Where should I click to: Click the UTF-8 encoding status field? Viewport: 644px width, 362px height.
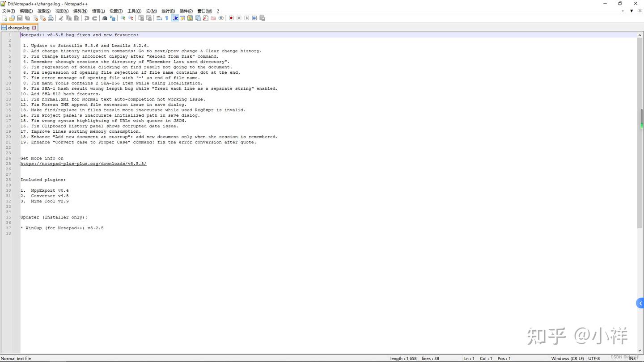tap(594, 358)
